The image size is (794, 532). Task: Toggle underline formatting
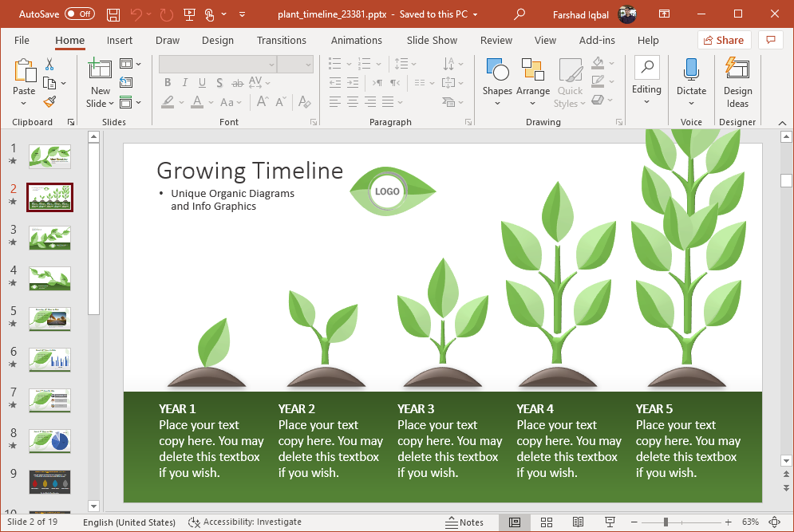point(202,82)
